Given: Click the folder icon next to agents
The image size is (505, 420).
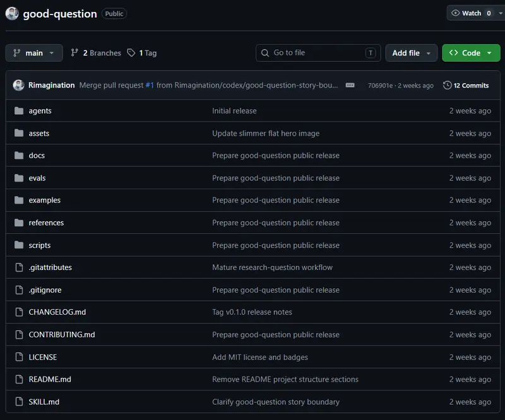Looking at the screenshot, I should [19, 111].
